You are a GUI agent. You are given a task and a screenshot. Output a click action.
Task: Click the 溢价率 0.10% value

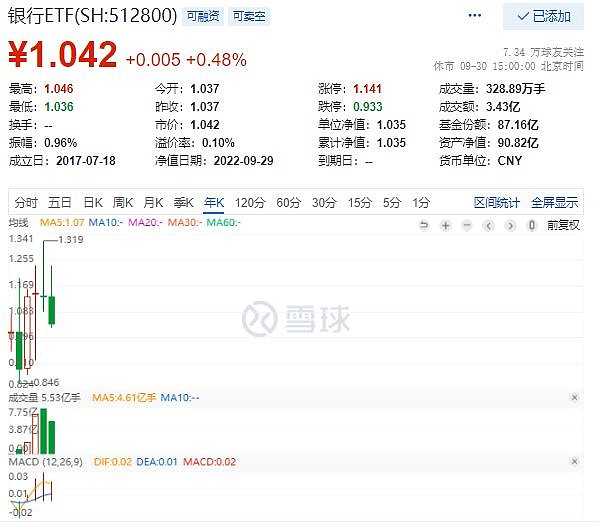click(218, 143)
